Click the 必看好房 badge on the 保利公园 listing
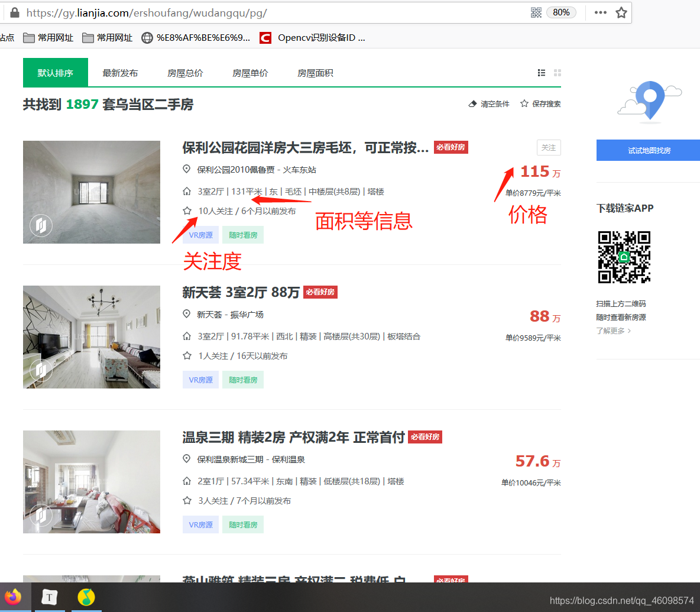 451,147
